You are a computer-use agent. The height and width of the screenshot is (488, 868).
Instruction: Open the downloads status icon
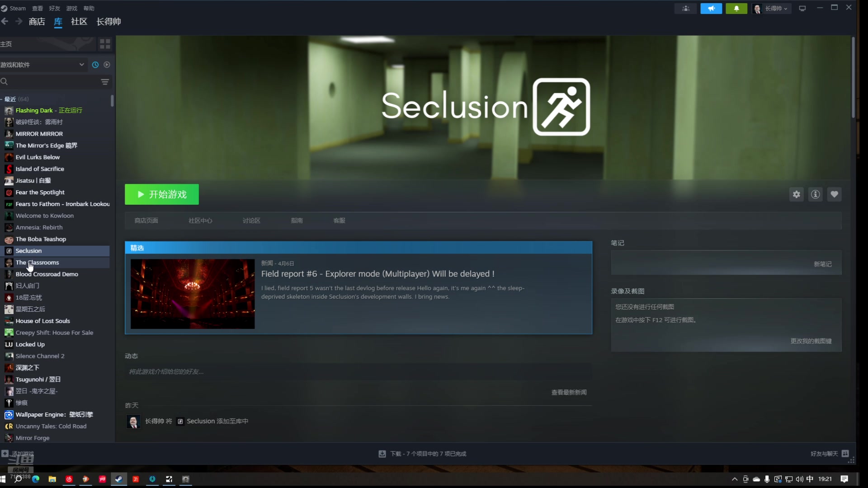(382, 454)
